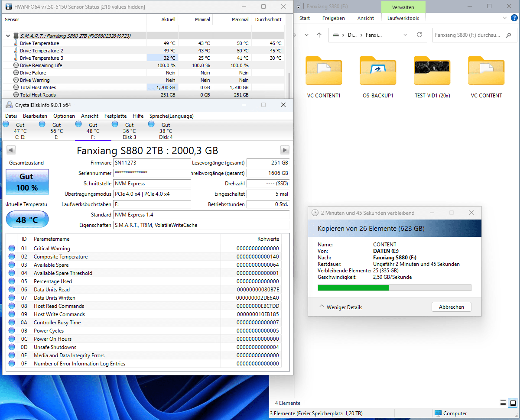Switch Explorer to details view
Viewport: 520px width, 420px height.
pyautogui.click(x=503, y=403)
